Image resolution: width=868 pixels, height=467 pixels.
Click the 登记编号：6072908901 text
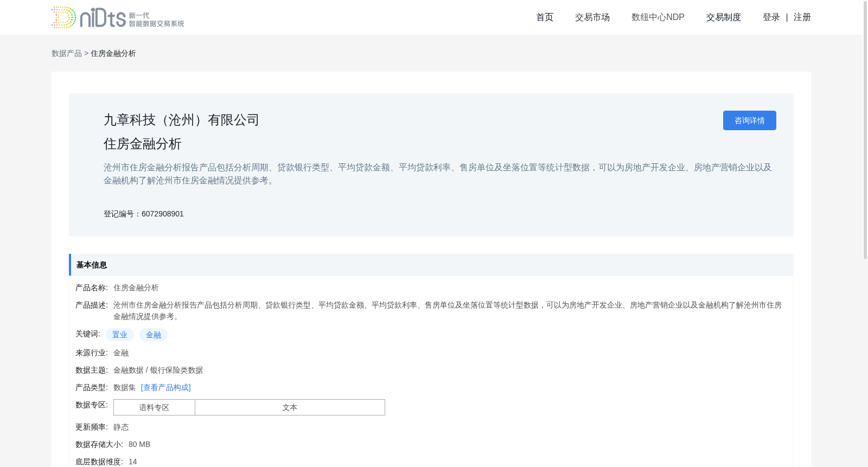144,214
